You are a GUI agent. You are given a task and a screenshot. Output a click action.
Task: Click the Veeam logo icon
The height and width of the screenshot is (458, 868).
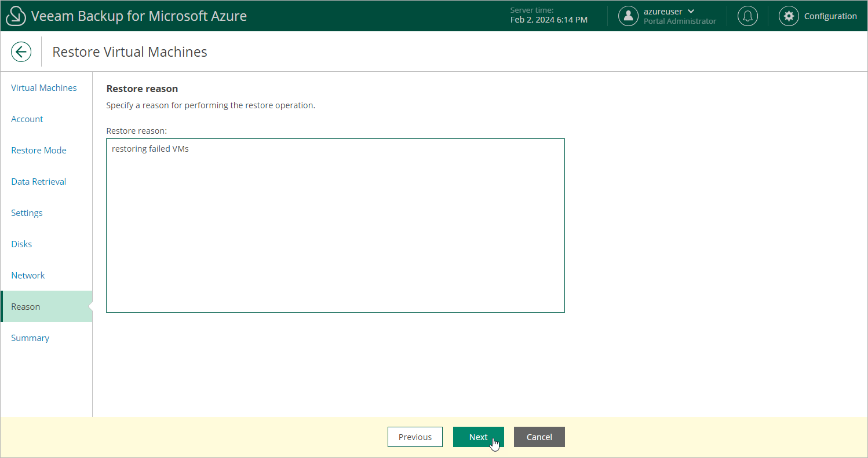[16, 16]
